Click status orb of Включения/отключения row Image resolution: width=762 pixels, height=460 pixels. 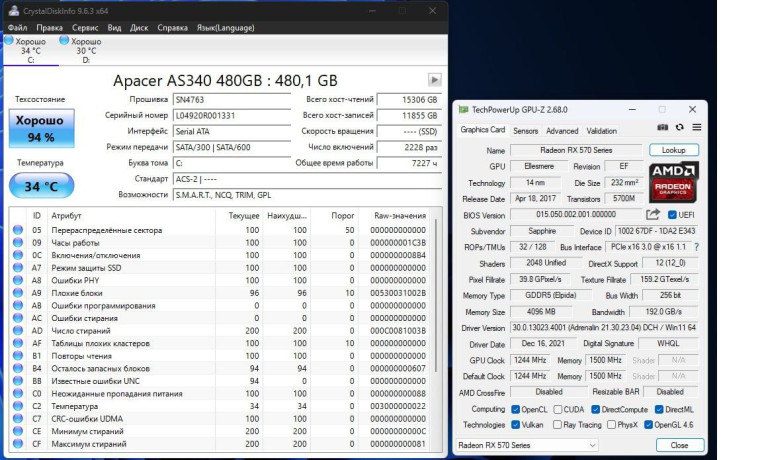[18, 255]
